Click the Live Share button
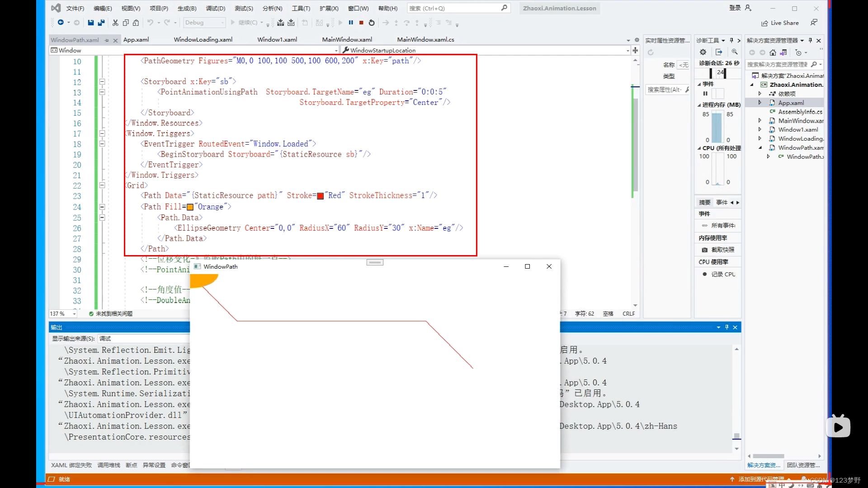Screen dimensions: 868x488 (780, 23)
